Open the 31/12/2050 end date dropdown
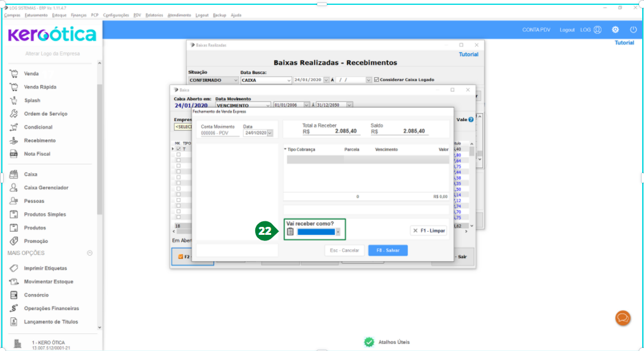 point(349,105)
